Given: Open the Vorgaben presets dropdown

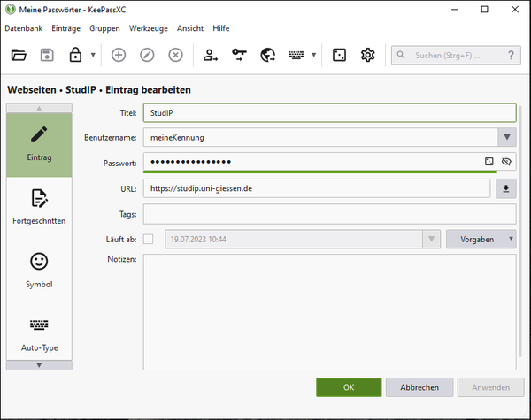Looking at the screenshot, I should click(481, 240).
